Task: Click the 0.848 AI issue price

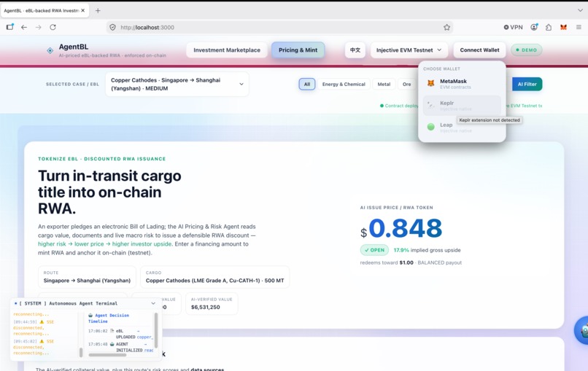Action: [x=406, y=228]
